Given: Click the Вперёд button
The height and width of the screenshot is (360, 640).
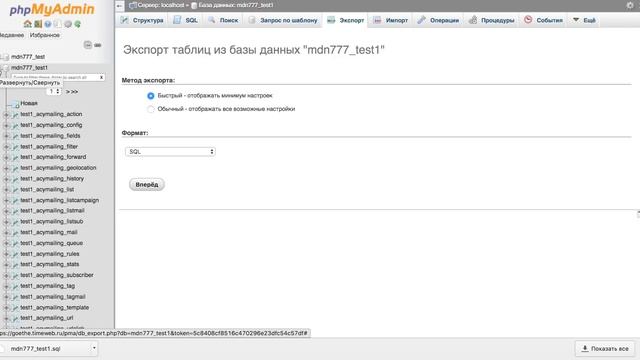Looking at the screenshot, I should 147,184.
